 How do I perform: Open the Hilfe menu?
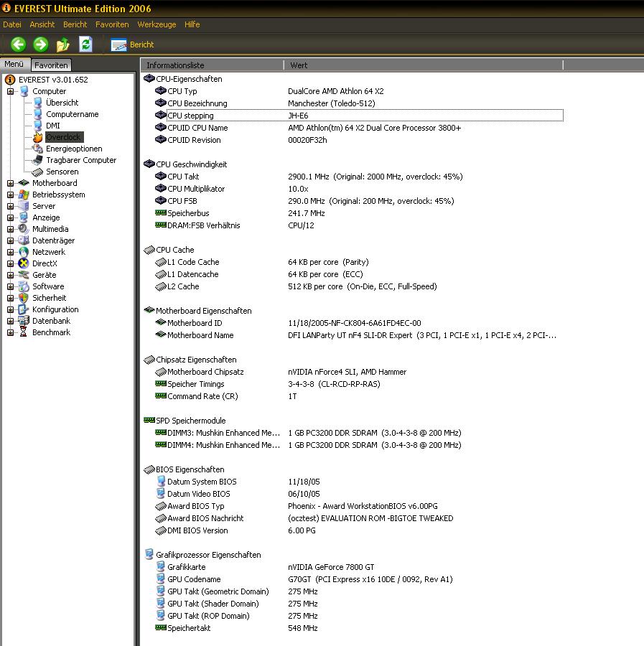pyautogui.click(x=192, y=24)
